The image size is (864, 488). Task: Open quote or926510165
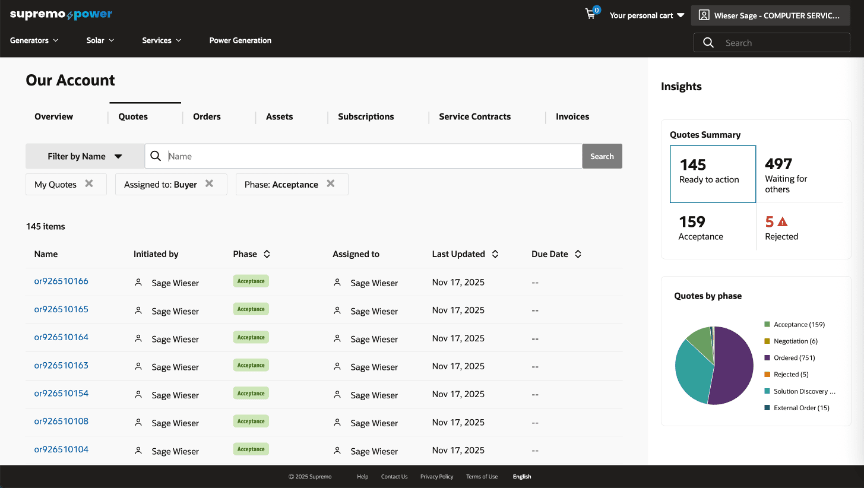click(x=61, y=310)
